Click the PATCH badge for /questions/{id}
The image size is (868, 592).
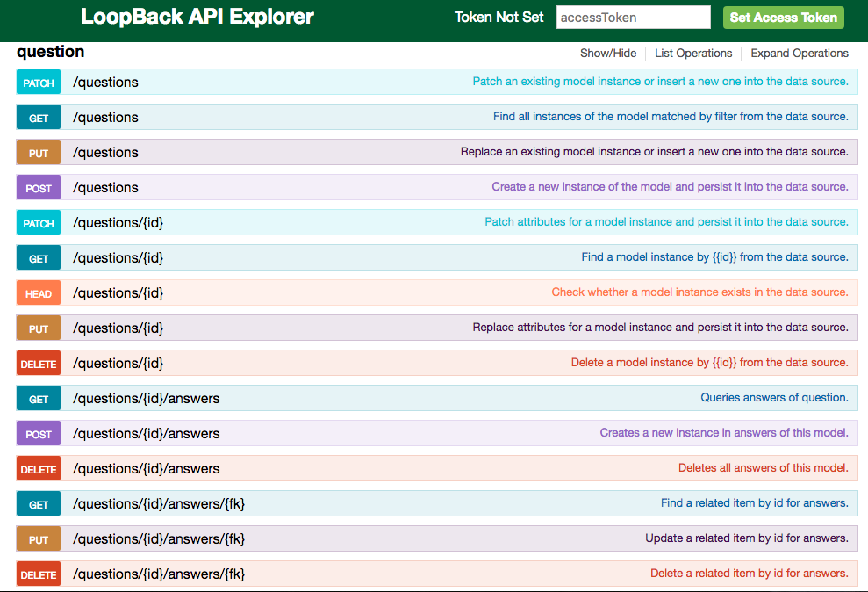[x=39, y=223]
